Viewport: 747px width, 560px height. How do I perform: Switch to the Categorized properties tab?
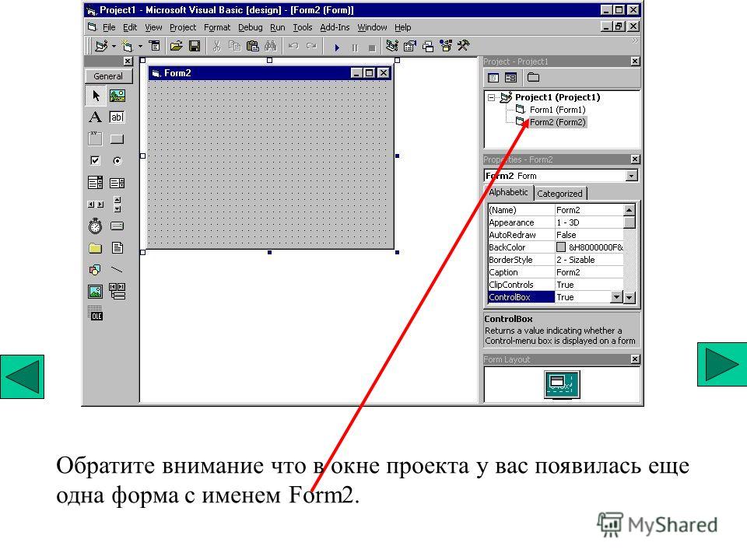[559, 194]
